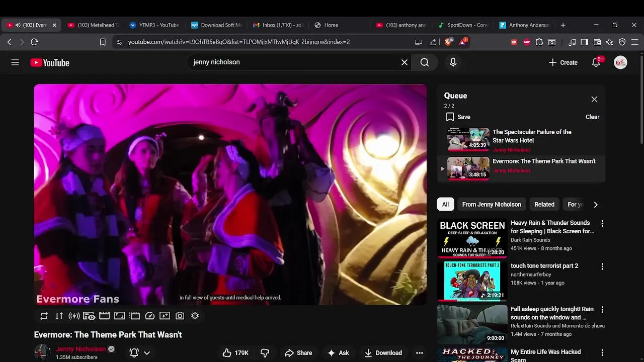Open options for 'touch tone terrorist part 2'
The width and height of the screenshot is (644, 362).
(x=602, y=266)
